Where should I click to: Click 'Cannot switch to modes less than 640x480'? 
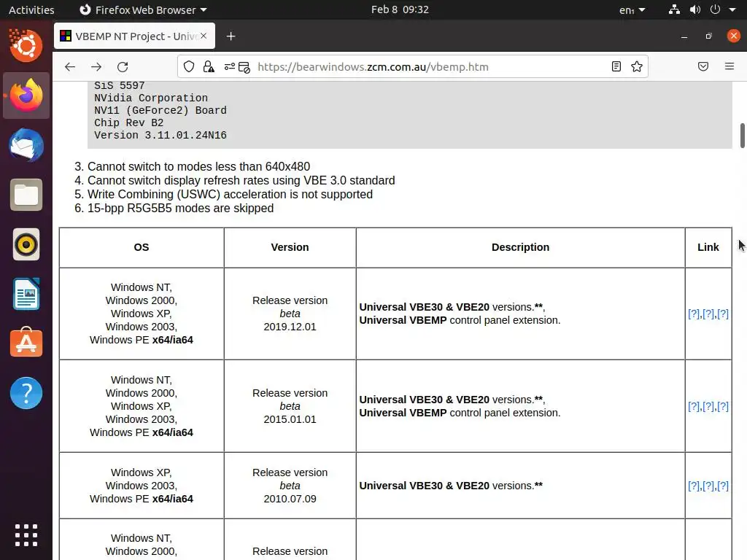click(x=198, y=167)
